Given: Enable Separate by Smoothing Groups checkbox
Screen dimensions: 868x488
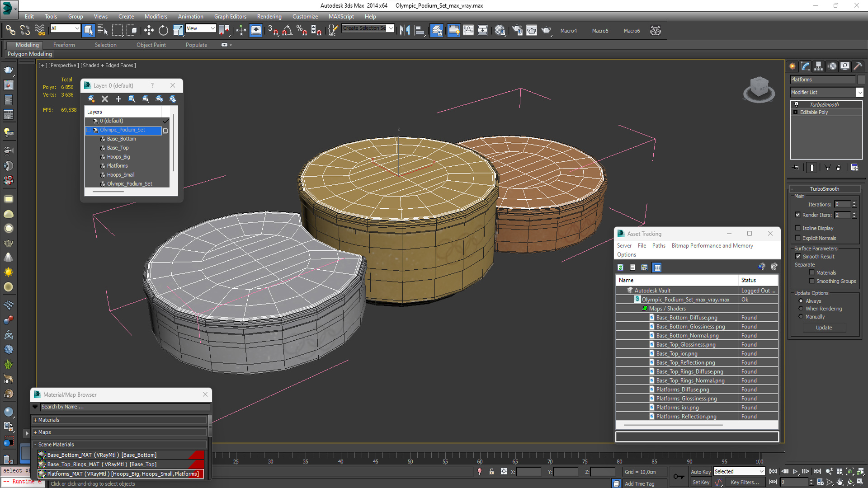Looking at the screenshot, I should [x=812, y=281].
